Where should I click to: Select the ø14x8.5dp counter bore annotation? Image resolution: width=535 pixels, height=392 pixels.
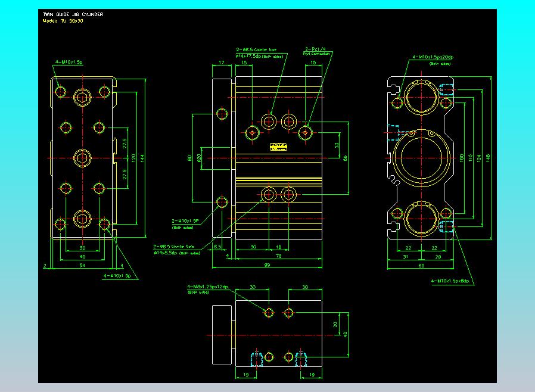tap(167, 253)
